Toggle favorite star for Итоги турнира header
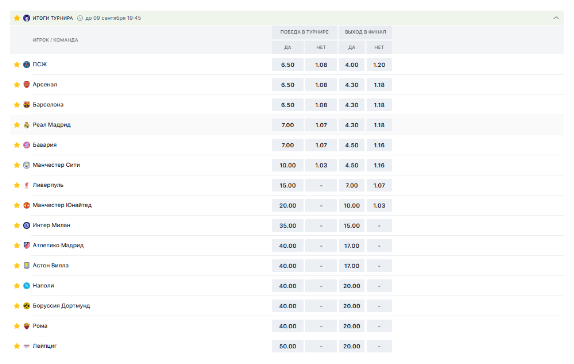Image resolution: width=574 pixels, height=364 pixels. [x=17, y=18]
